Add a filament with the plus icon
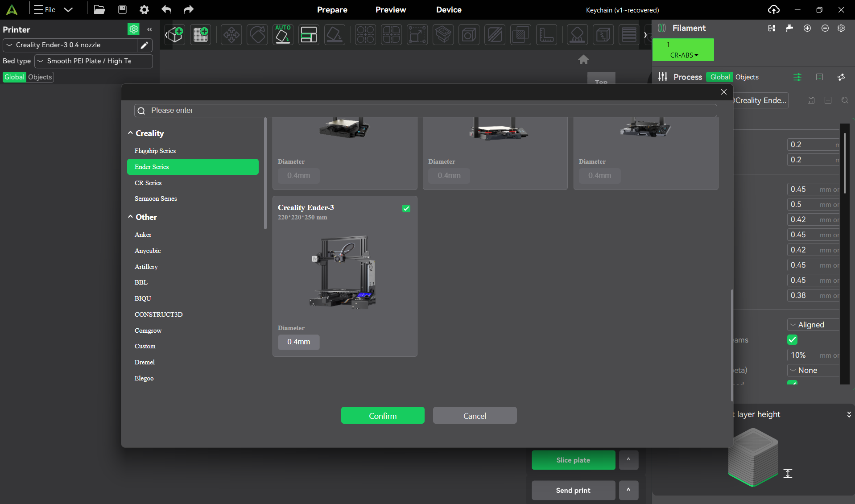 click(x=807, y=28)
